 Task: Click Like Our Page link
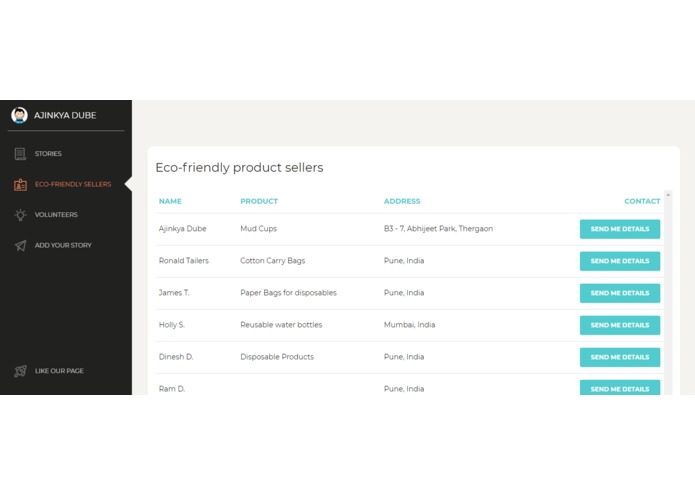click(59, 371)
